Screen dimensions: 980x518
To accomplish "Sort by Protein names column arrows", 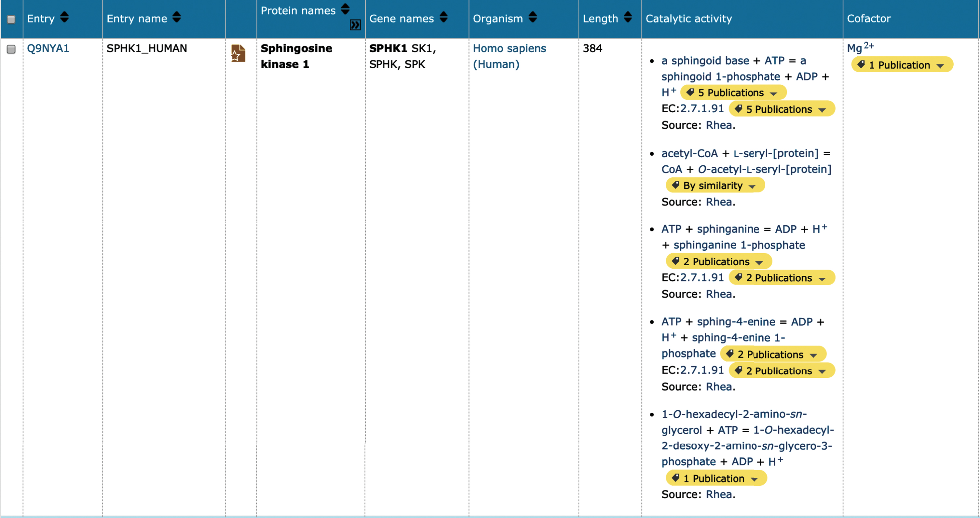I will pyautogui.click(x=345, y=9).
